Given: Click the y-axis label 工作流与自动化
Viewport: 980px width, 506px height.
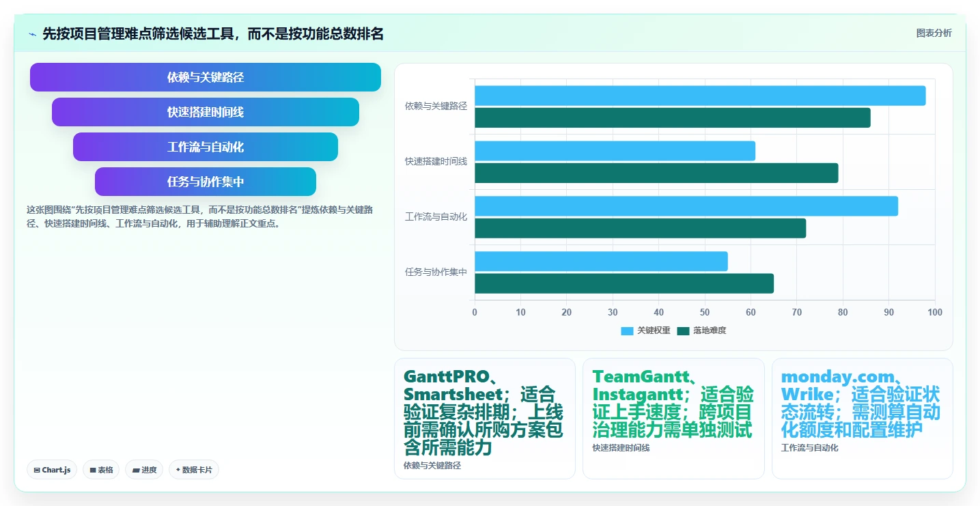Looking at the screenshot, I should pyautogui.click(x=436, y=216).
